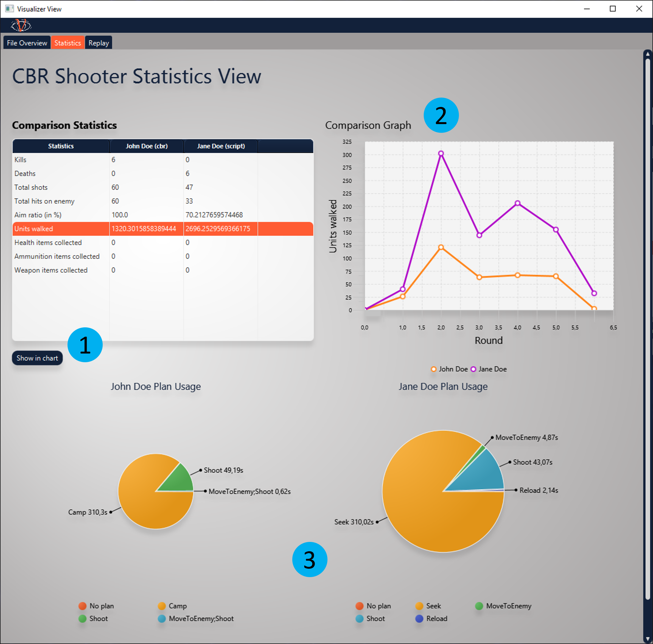Click the Reload legend swatch
653x644 pixels.
[419, 618]
